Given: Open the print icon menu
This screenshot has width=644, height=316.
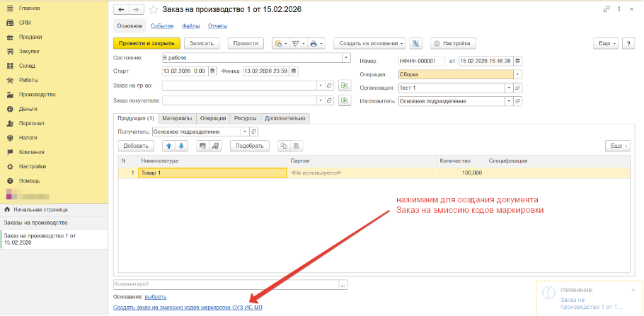Looking at the screenshot, I should 316,43.
